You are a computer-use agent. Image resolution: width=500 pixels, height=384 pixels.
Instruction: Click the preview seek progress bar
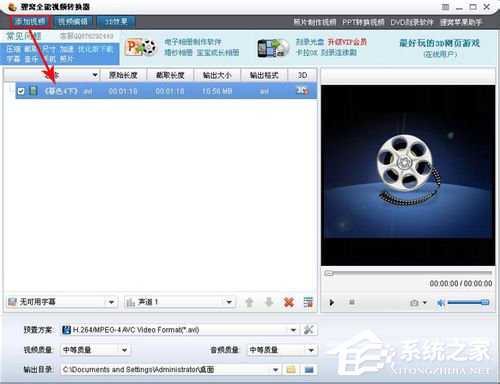point(408,273)
